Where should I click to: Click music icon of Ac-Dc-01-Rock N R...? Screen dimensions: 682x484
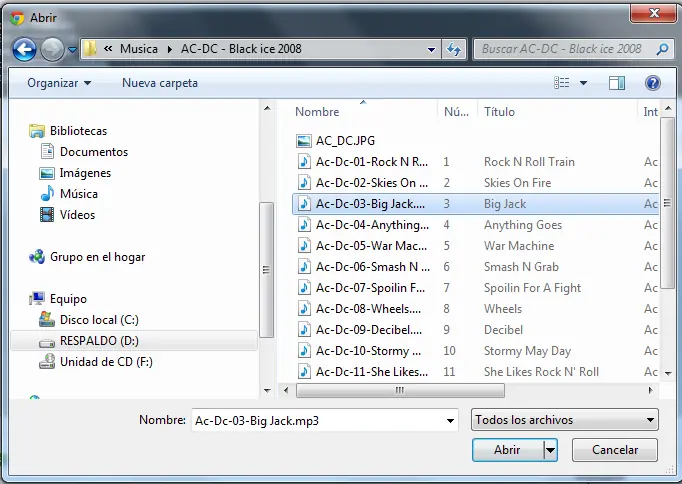coord(304,161)
